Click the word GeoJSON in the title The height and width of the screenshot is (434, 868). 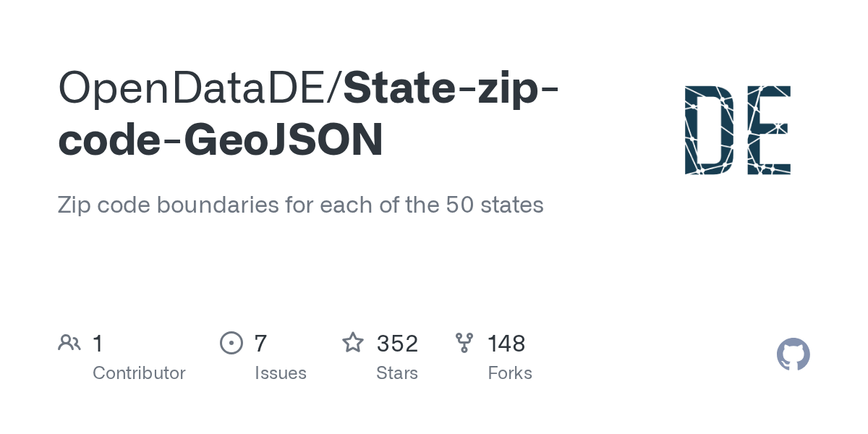pos(284,140)
